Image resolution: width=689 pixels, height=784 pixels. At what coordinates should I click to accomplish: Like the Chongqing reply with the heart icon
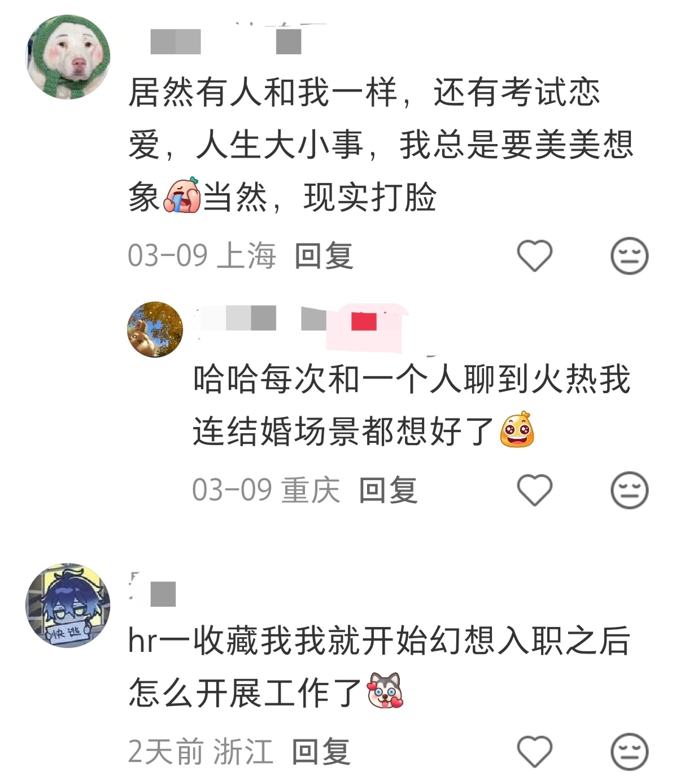pyautogui.click(x=534, y=490)
